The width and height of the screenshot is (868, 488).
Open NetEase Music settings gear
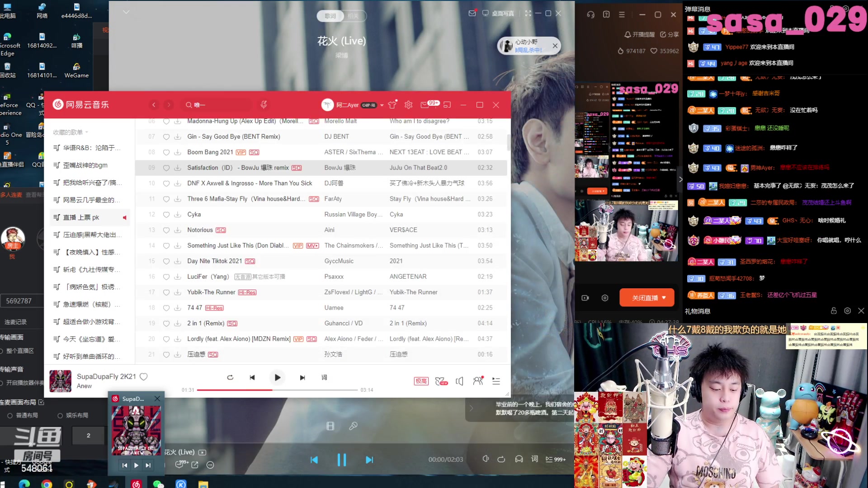tap(409, 105)
